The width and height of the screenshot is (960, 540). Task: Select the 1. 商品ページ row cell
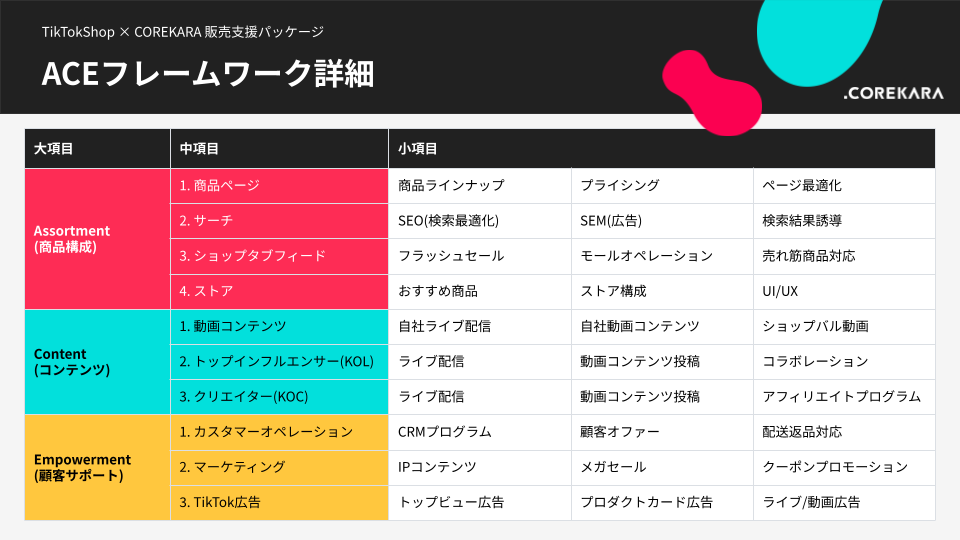(x=279, y=186)
